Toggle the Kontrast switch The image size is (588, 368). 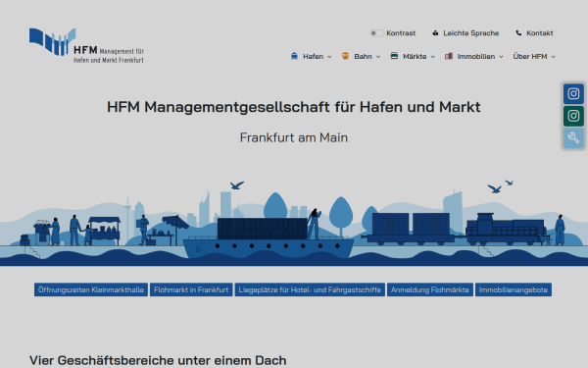[377, 33]
